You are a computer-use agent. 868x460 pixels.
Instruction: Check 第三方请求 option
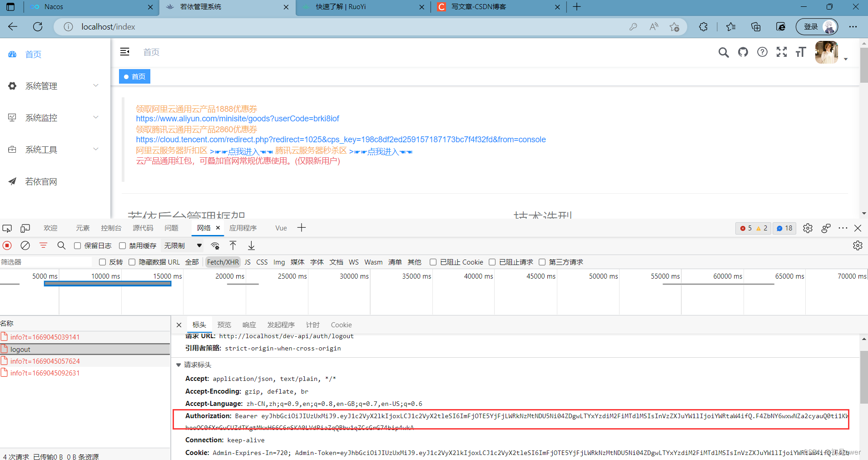(x=542, y=262)
